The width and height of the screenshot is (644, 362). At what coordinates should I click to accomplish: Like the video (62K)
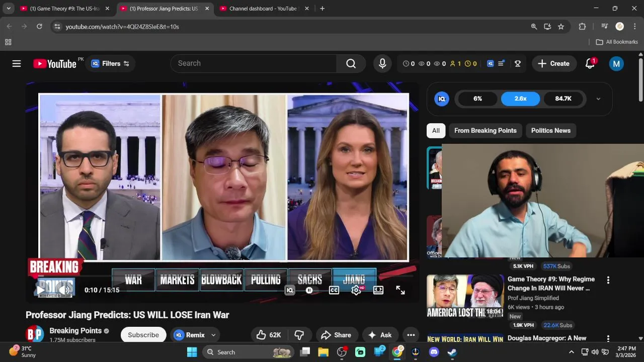pyautogui.click(x=269, y=335)
